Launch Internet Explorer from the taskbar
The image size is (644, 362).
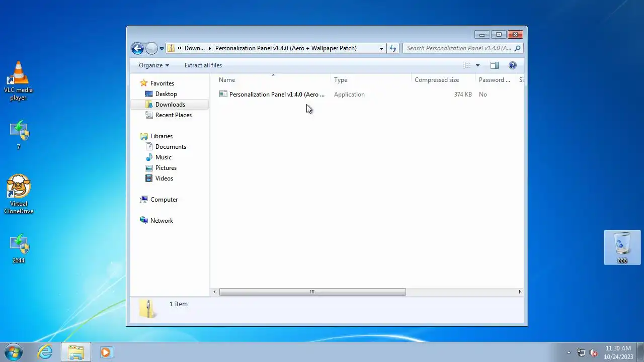point(45,352)
